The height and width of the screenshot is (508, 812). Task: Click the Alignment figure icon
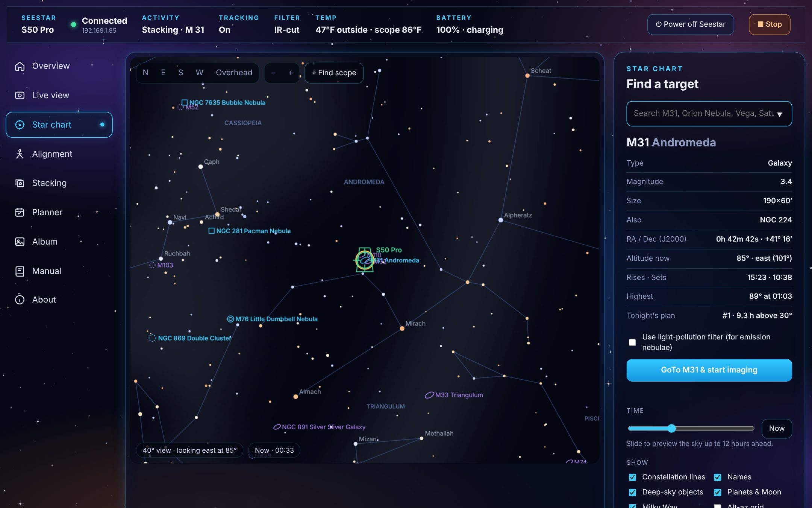20,154
